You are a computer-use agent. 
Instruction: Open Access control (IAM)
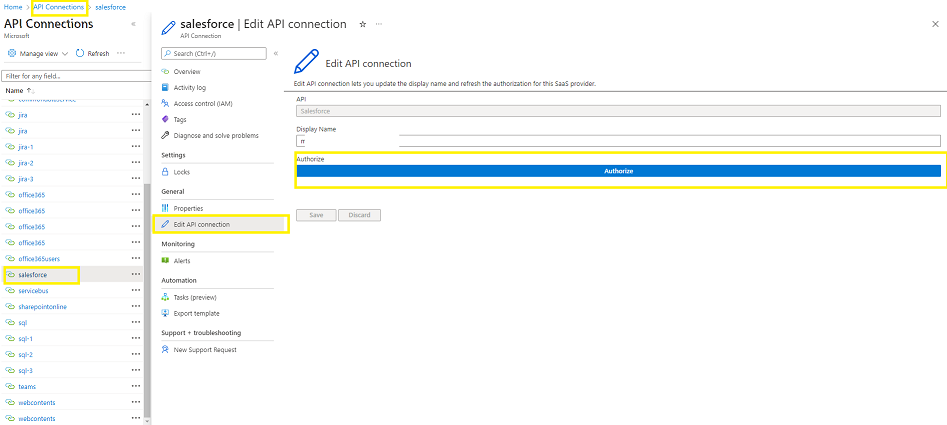click(203, 104)
